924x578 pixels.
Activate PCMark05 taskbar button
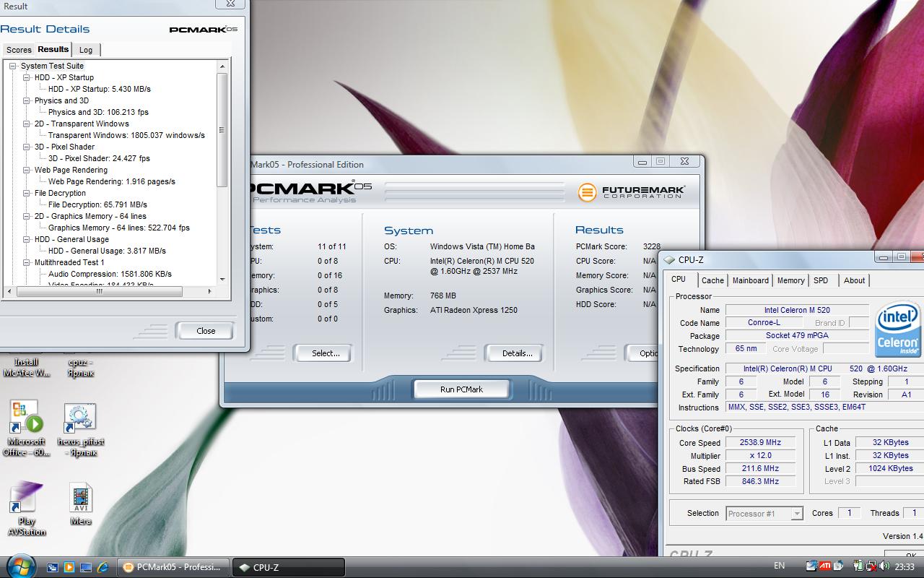coord(173,567)
